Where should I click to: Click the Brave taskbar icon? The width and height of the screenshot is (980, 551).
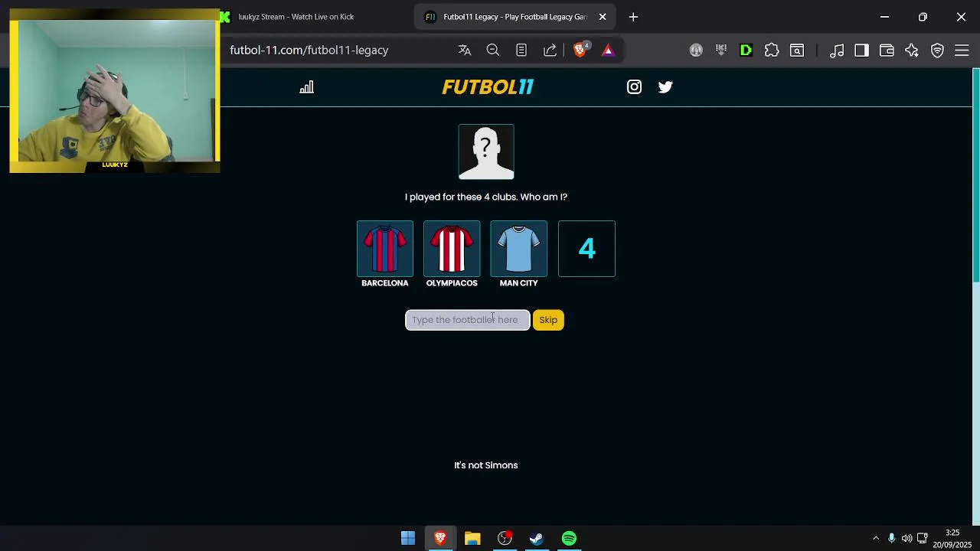440,539
